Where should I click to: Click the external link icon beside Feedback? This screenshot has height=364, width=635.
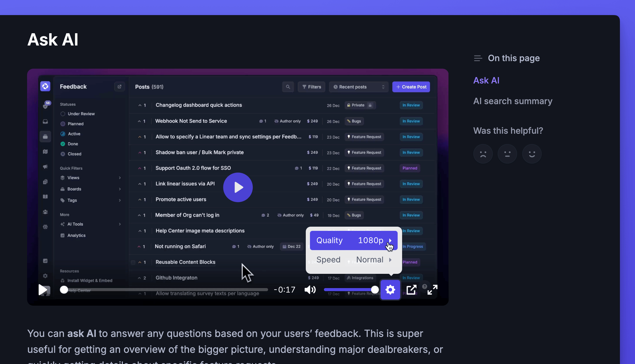pyautogui.click(x=120, y=87)
